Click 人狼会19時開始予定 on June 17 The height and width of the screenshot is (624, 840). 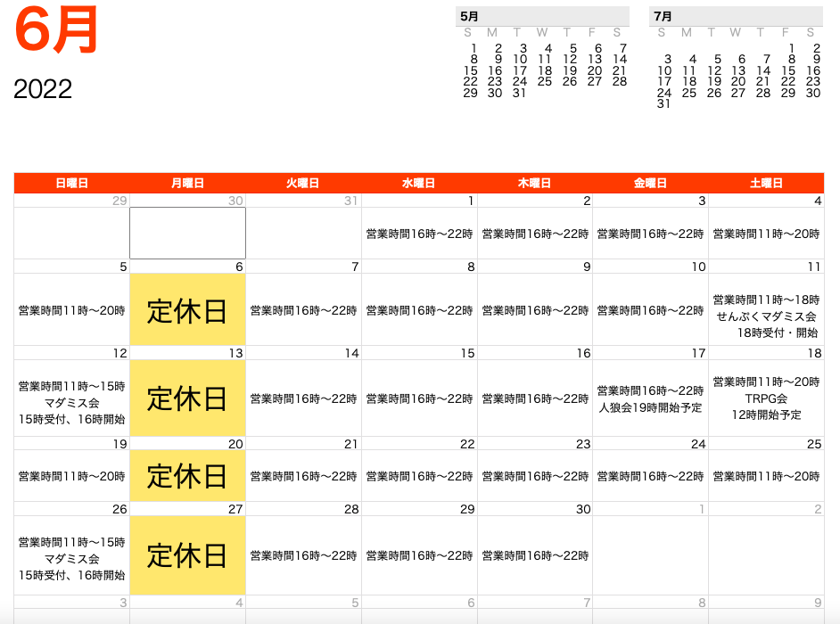pos(650,407)
